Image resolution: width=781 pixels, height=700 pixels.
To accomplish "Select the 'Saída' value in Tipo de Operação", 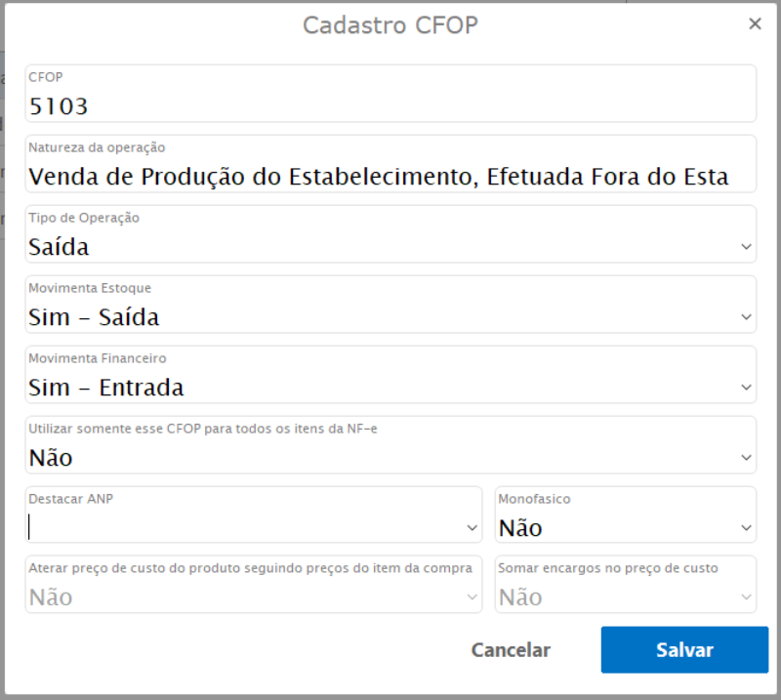I will point(59,247).
